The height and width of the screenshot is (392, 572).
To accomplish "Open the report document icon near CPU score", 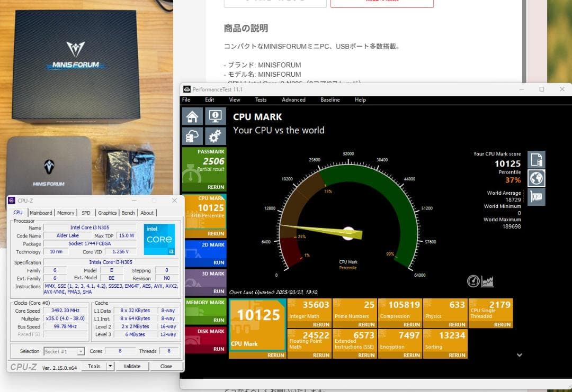I will pyautogui.click(x=536, y=159).
